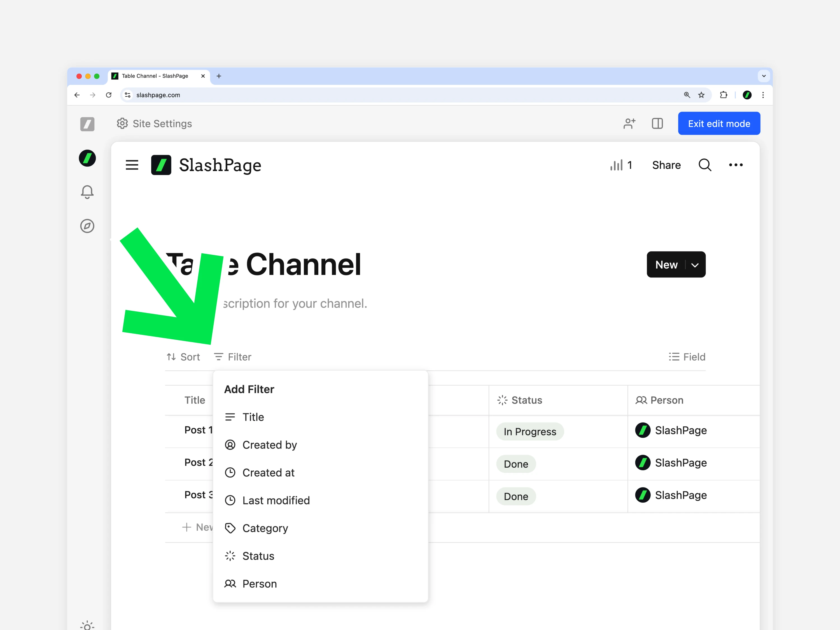The image size is (840, 630).
Task: Open the In Progress status tag
Action: coord(530,431)
